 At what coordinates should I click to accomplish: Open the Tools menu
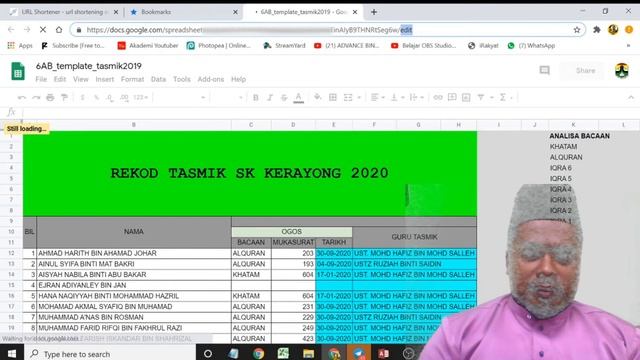click(182, 79)
